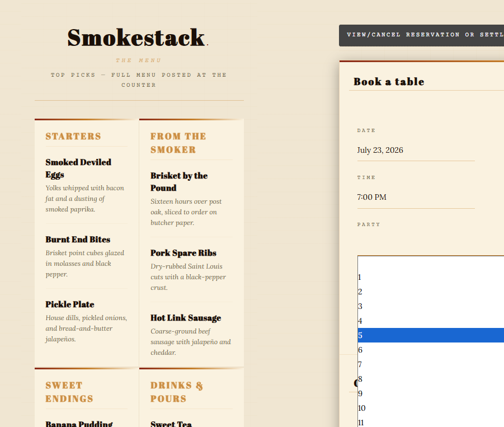Pick party size 10

pyautogui.click(x=431, y=408)
